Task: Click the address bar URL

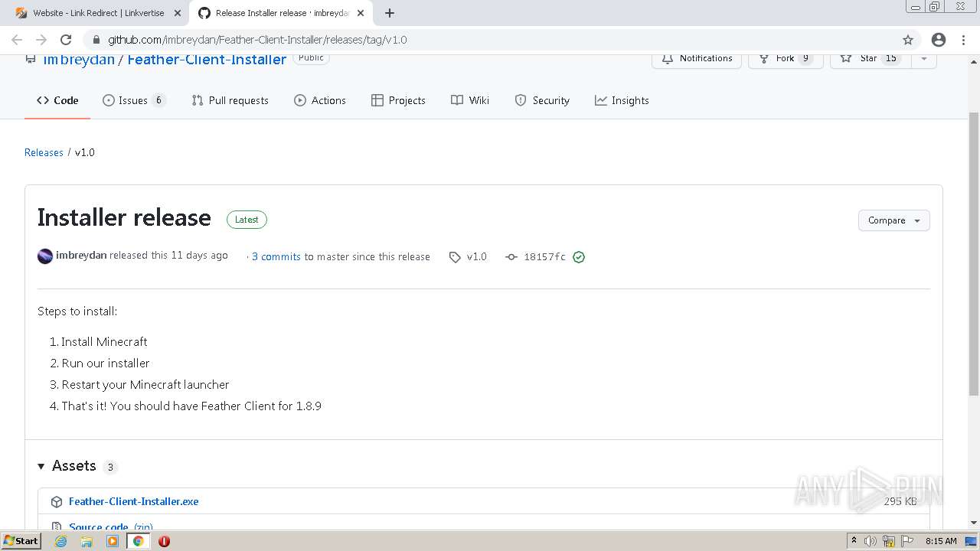Action: (x=257, y=40)
